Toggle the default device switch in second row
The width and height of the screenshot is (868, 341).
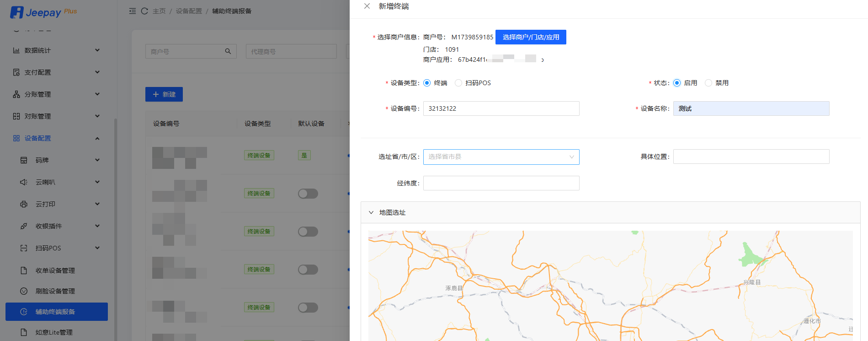(x=308, y=194)
